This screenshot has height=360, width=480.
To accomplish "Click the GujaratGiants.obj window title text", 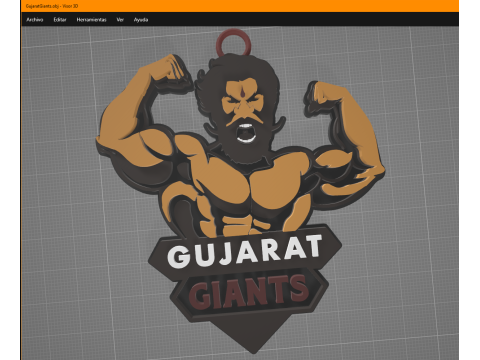I will [52, 6].
